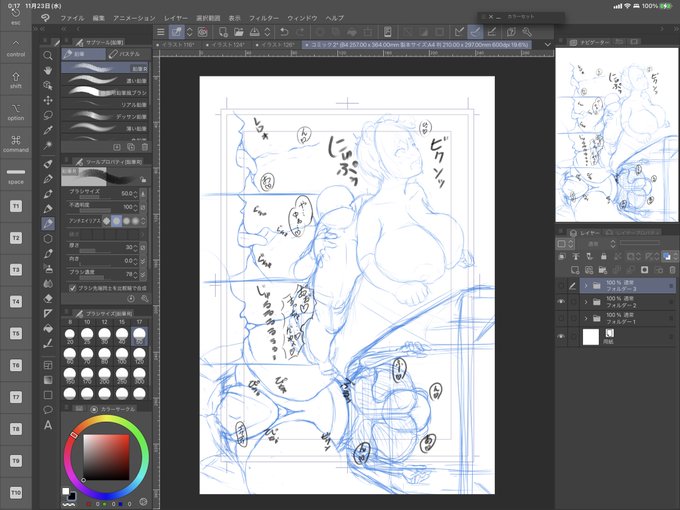Step the brush size value 50.0 arrows
Screen dimensions: 680x510
point(135,193)
